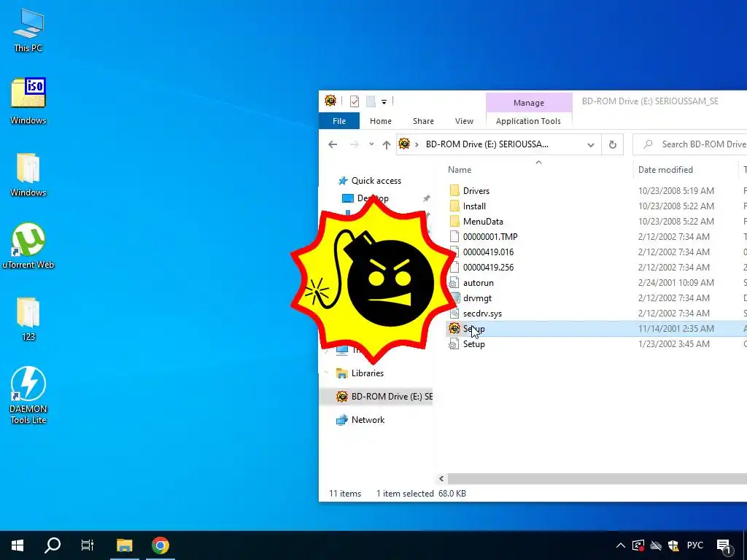Go back using the Back arrow

(333, 144)
